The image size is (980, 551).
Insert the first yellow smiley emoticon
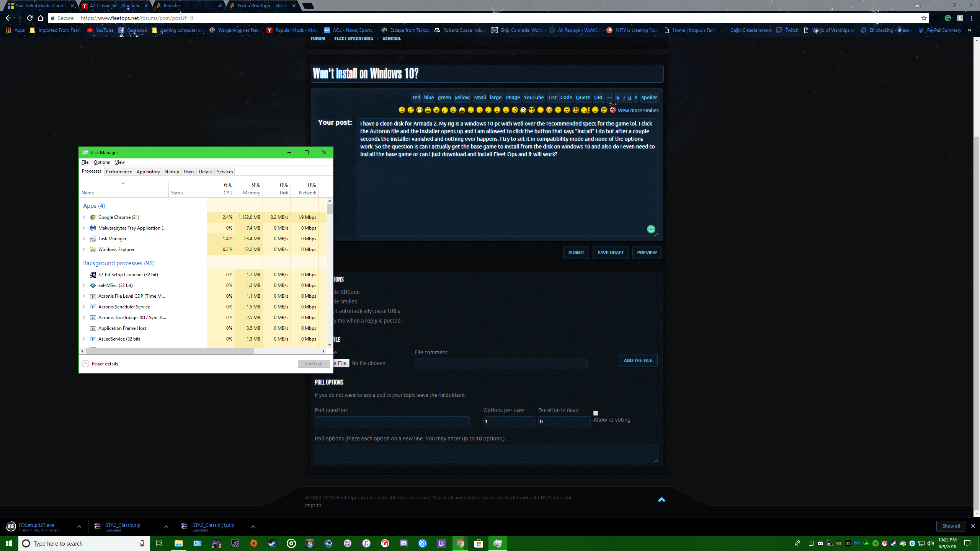tap(402, 110)
